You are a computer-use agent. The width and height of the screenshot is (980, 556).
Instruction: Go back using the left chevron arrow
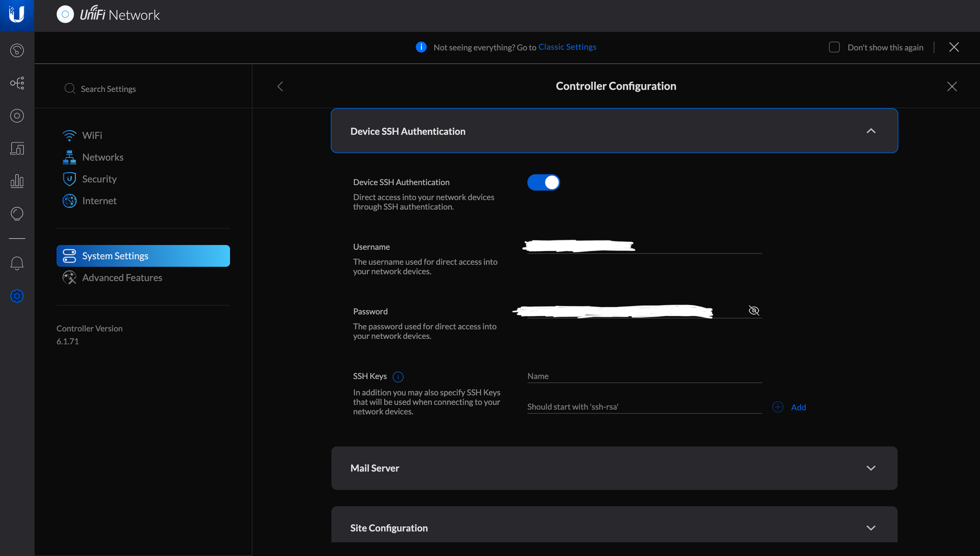pyautogui.click(x=280, y=87)
